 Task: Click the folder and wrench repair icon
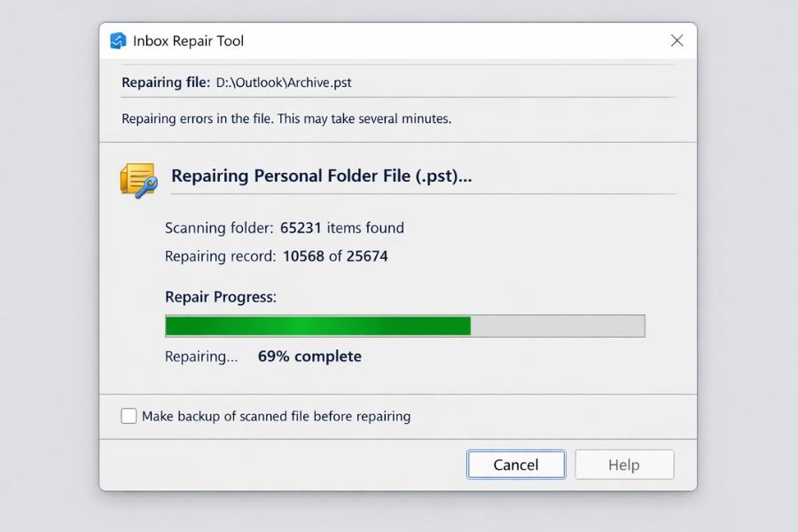(x=138, y=180)
